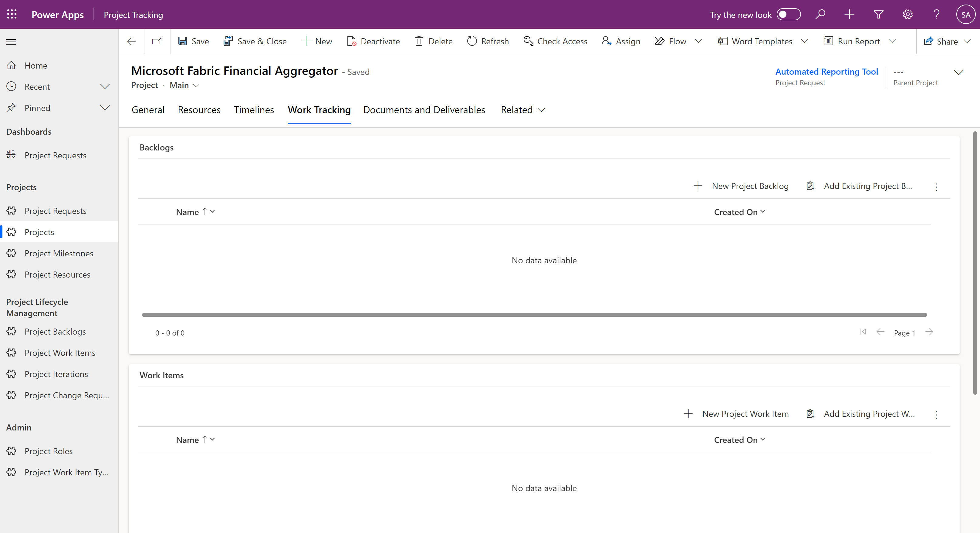
Task: Click the Save button
Action: tap(194, 41)
